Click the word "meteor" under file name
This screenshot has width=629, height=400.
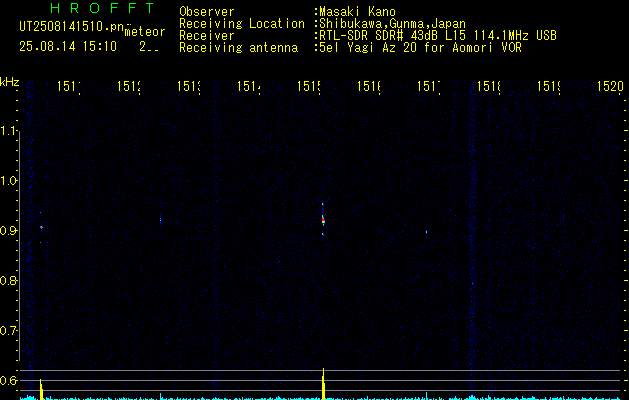(x=145, y=32)
